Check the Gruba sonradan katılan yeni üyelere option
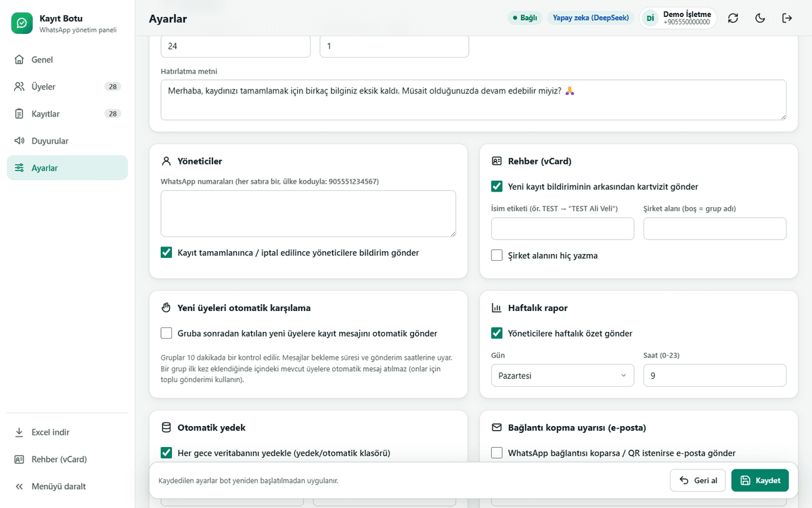The image size is (812, 508). tap(166, 333)
